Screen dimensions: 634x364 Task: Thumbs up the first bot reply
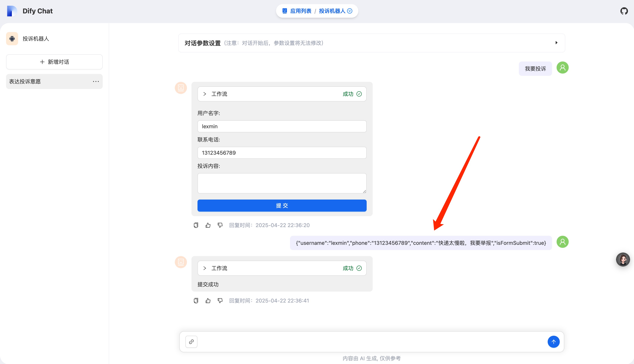coord(208,225)
